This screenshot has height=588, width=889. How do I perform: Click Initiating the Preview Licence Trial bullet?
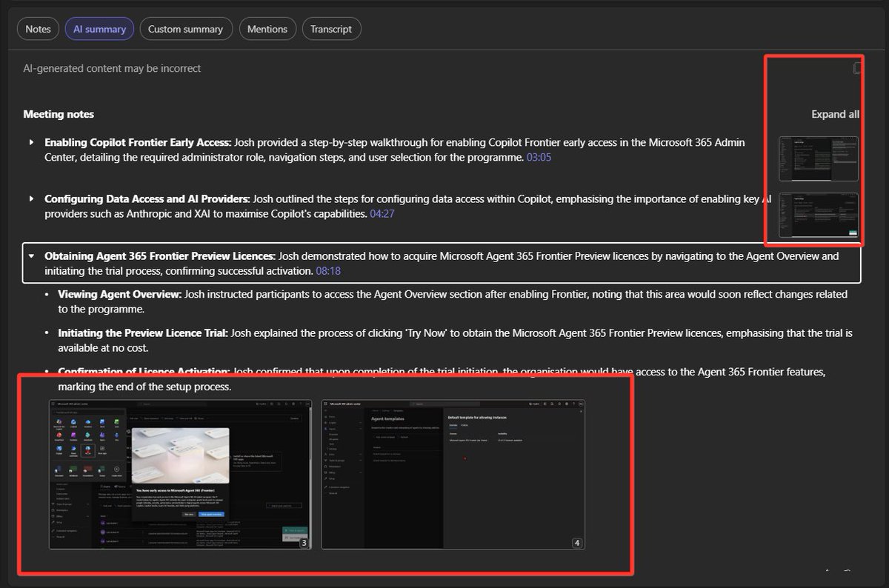coord(455,341)
